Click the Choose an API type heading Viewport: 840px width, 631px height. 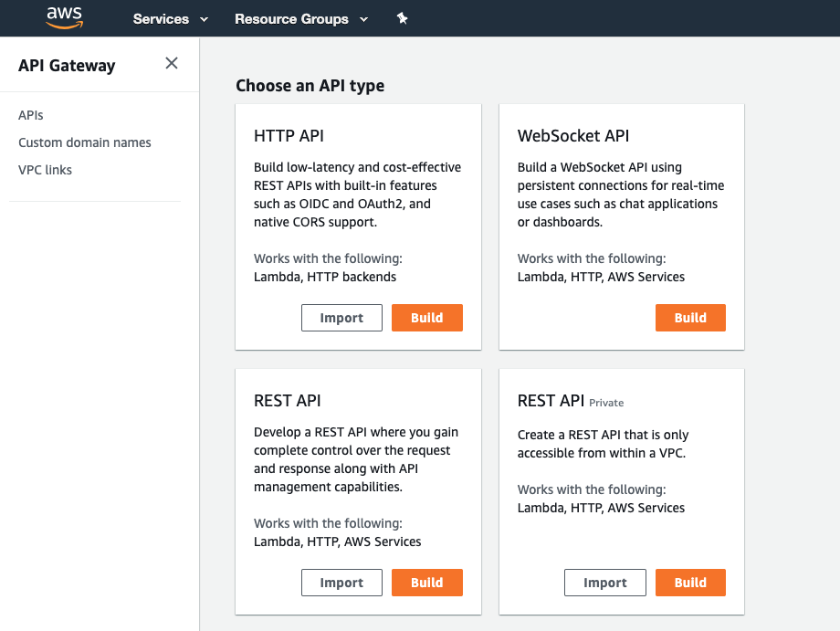click(310, 86)
